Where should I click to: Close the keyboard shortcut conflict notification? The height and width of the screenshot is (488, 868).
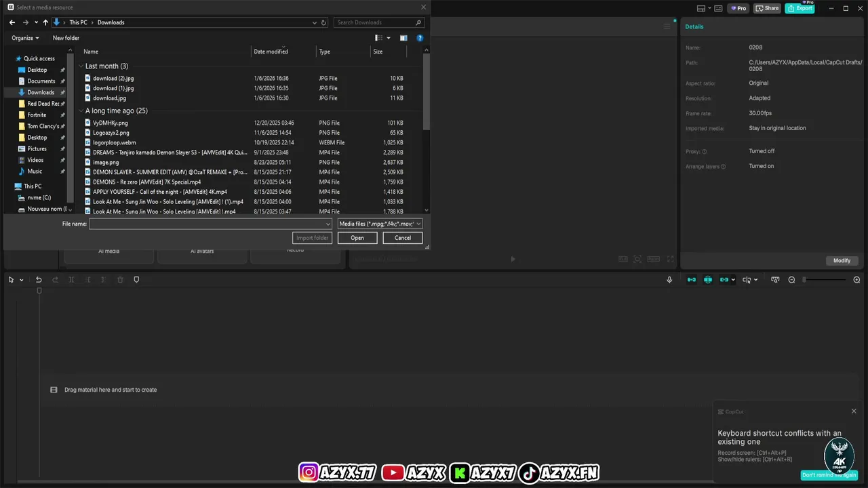point(854,411)
